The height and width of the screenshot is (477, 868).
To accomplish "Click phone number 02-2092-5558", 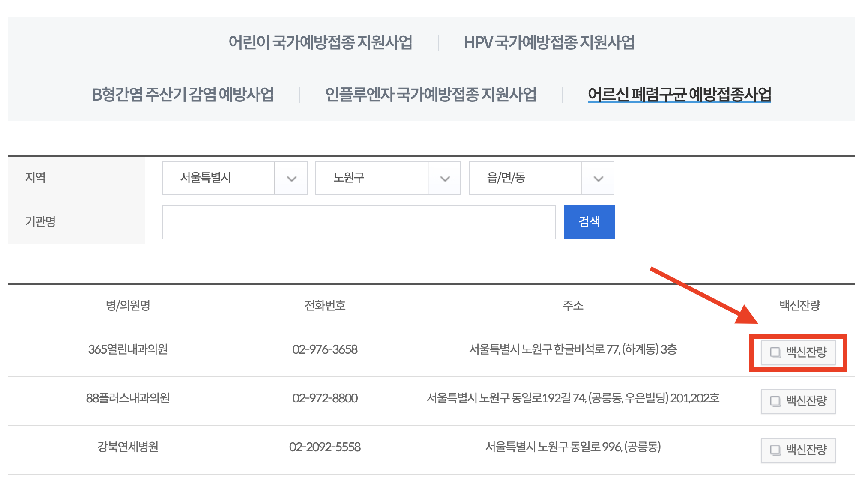I will pos(325,447).
